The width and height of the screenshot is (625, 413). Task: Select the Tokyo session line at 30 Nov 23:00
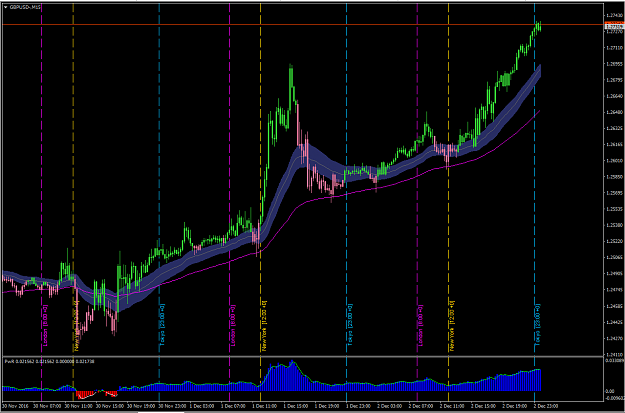pos(159,179)
